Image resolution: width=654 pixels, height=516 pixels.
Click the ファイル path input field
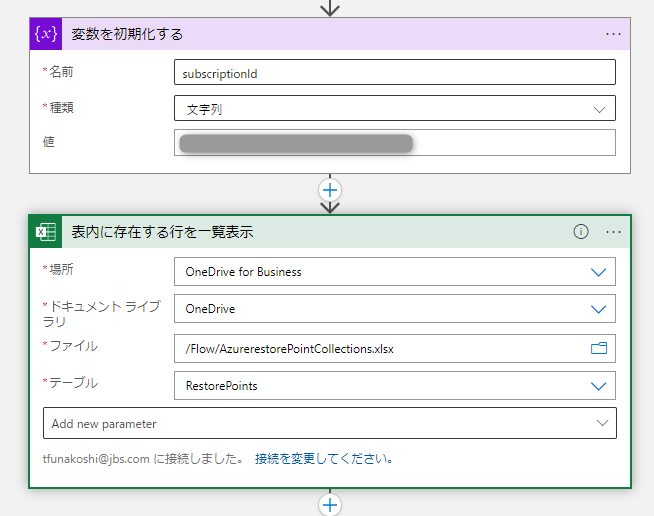pos(395,348)
